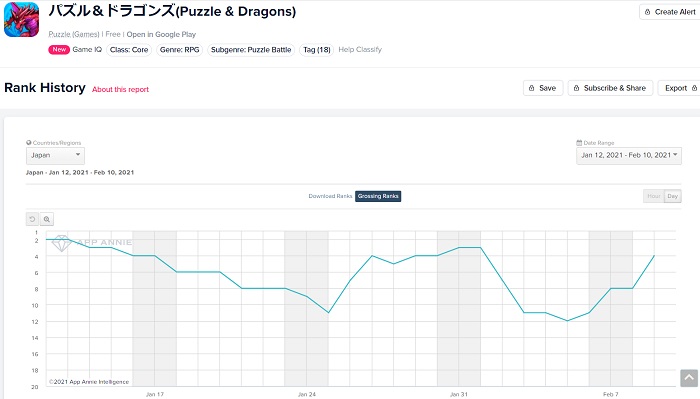Screen dimensions: 700x399
Task: Click the pink New badge
Action: coord(59,50)
